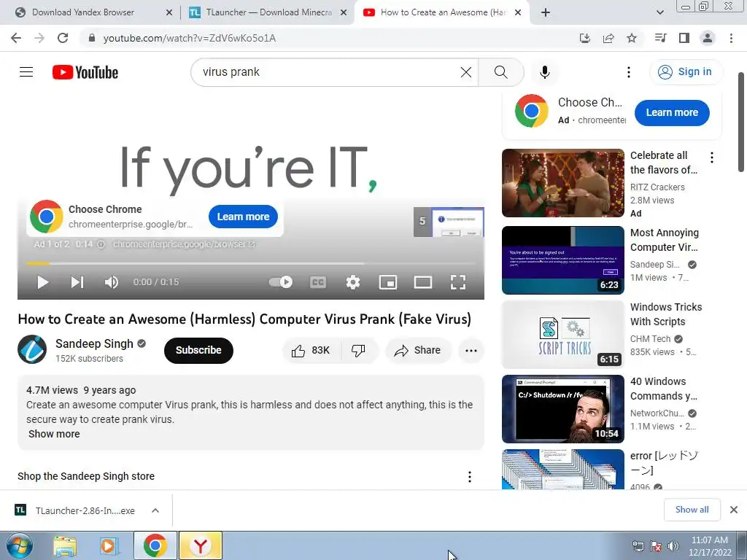Start voice search with microphone
Viewport: 747px width, 560px height.
click(x=544, y=72)
